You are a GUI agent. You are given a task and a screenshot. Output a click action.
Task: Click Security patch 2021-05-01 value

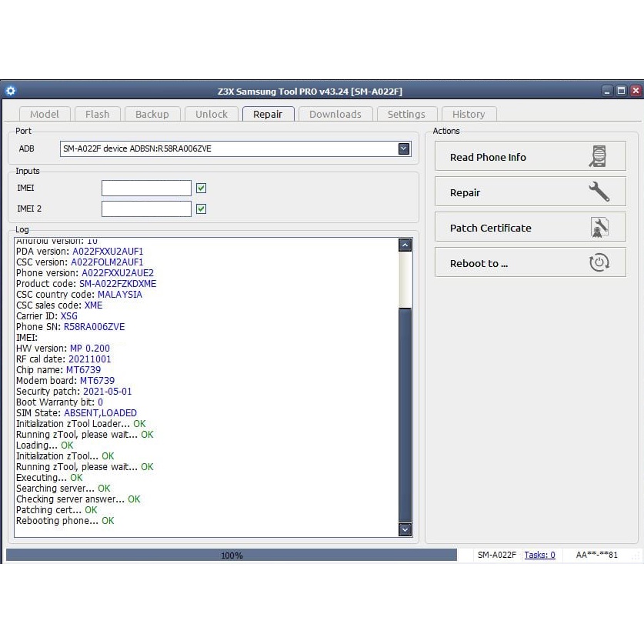tap(107, 392)
